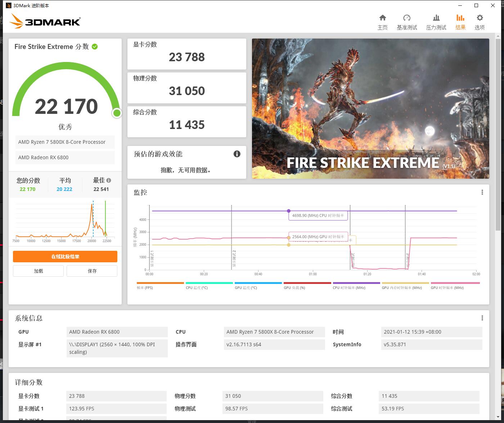Screen dimensions: 504x423
Task: Open the 压力测试 stress test icon
Action: coord(436,21)
